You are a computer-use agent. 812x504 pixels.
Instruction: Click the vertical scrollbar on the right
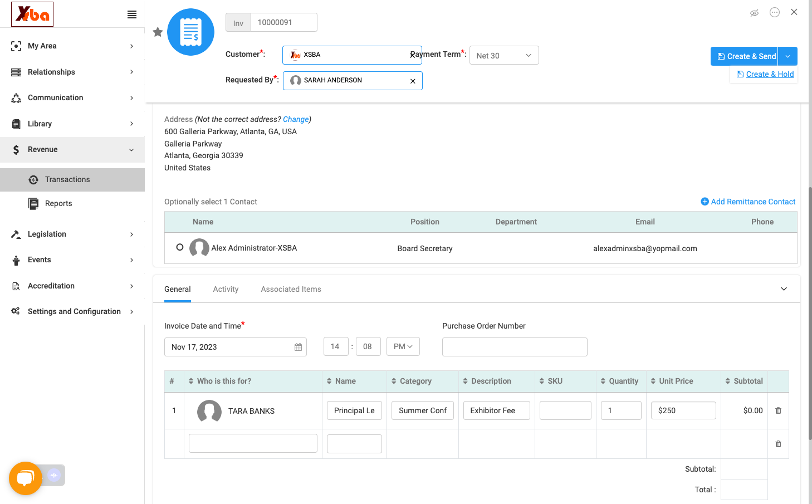(x=810, y=312)
